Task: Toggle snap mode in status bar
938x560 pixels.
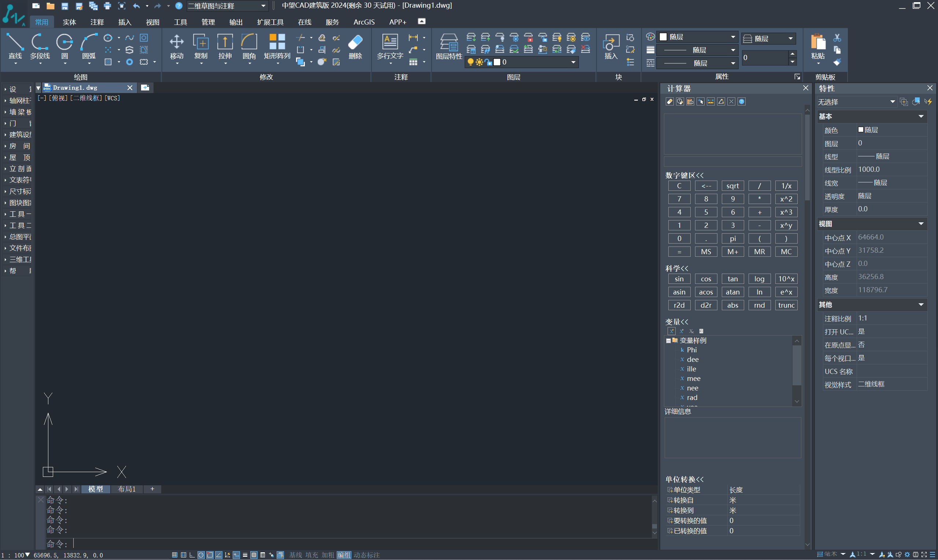Action: [174, 555]
